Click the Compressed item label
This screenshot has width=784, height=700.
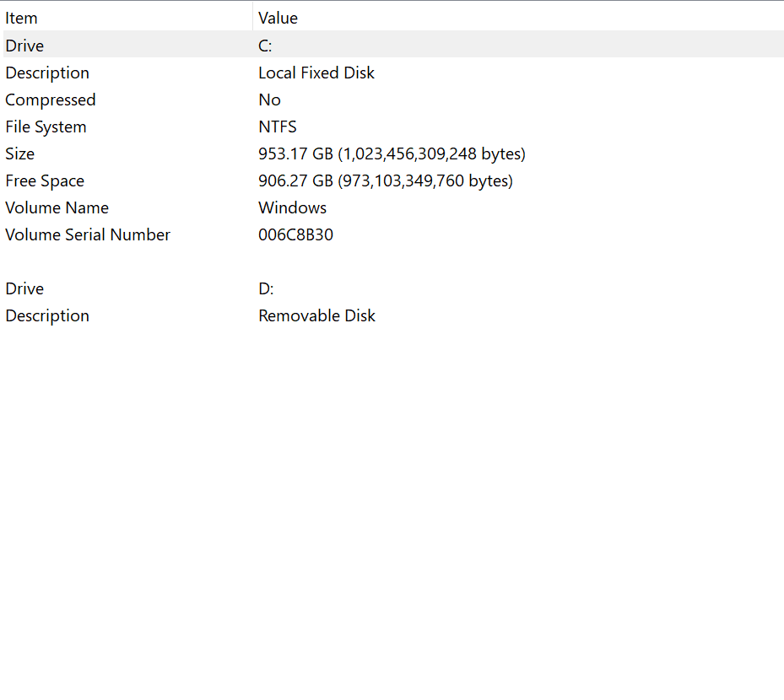coord(50,100)
